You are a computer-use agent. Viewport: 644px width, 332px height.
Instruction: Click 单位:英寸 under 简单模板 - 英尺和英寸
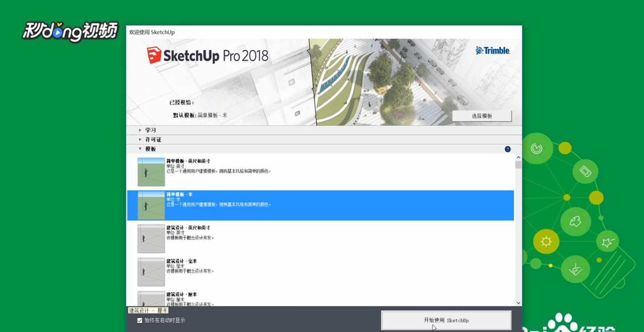(x=175, y=166)
